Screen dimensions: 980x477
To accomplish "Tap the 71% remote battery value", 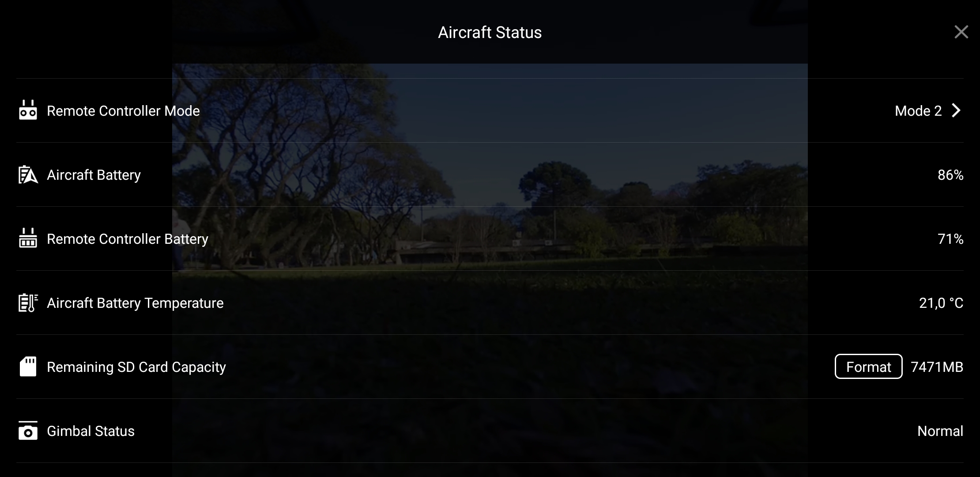I will [950, 239].
